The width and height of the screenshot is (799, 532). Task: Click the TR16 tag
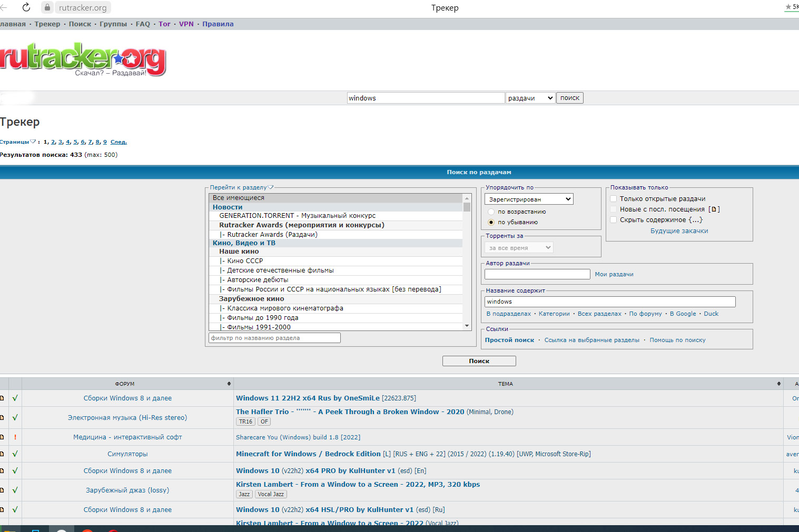coord(245,421)
